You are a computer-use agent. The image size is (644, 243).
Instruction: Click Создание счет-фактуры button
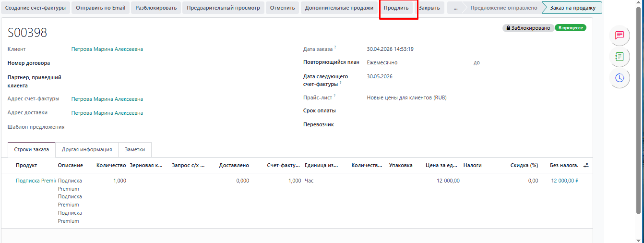click(36, 8)
